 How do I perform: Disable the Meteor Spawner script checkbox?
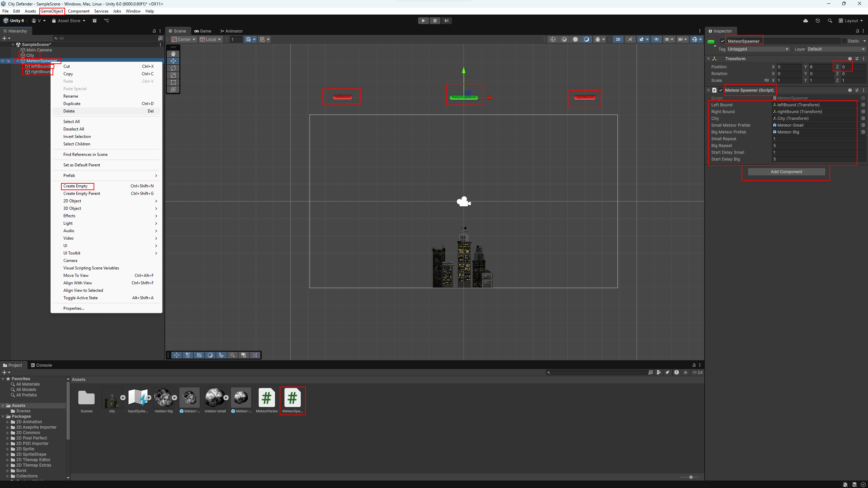(x=721, y=90)
